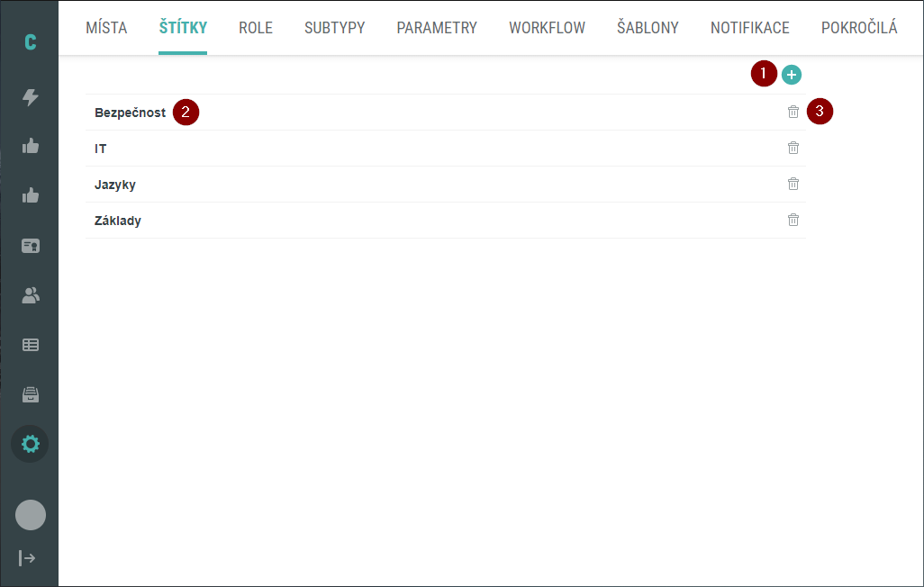Open the WORKFLOW tab
Image resolution: width=924 pixels, height=587 pixels.
click(547, 28)
